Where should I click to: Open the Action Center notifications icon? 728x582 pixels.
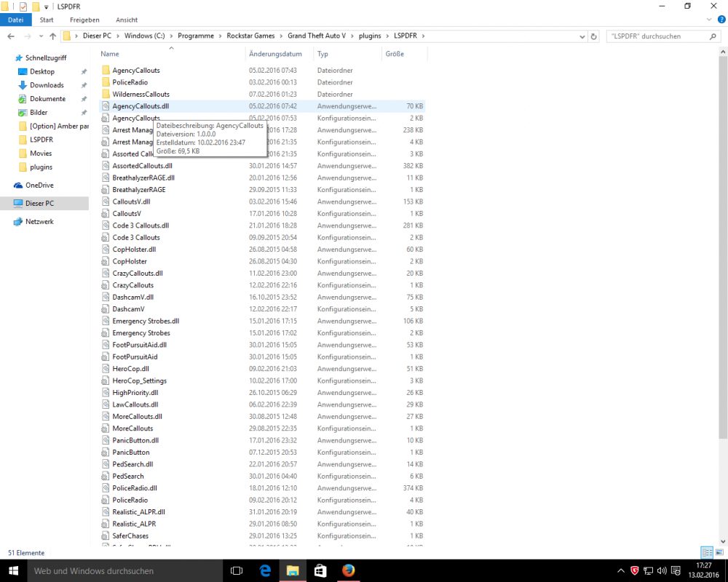[x=676, y=571]
